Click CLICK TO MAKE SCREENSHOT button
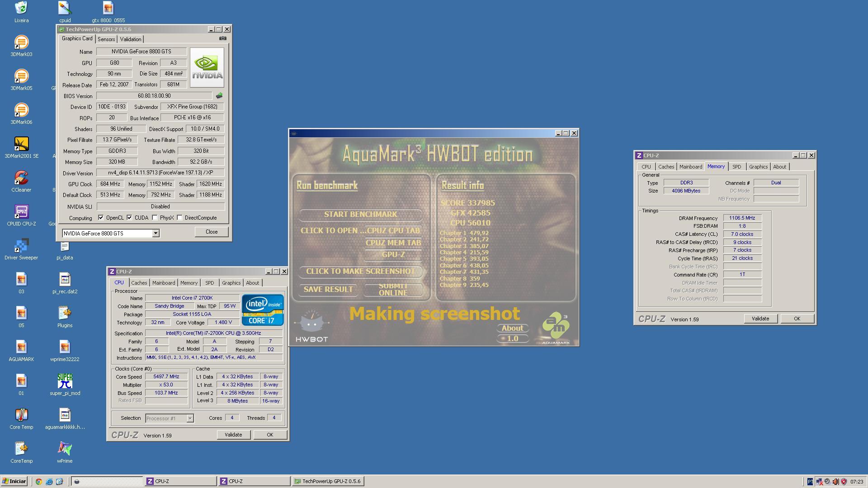The image size is (868, 488). click(x=361, y=271)
